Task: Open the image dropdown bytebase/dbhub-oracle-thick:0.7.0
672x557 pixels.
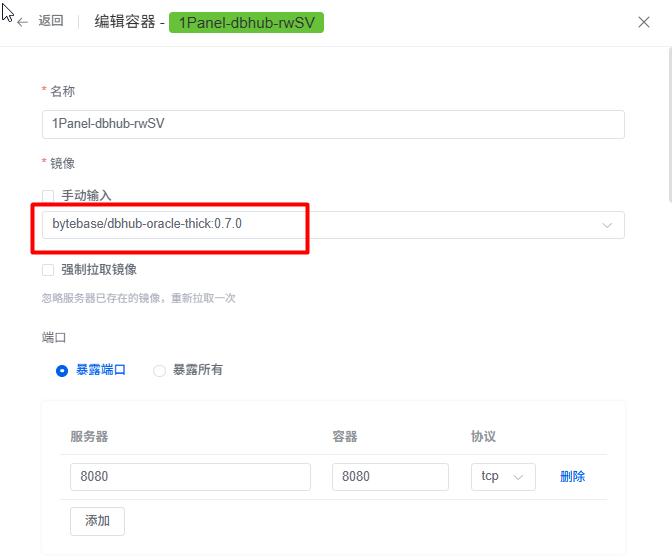Action: (333, 225)
